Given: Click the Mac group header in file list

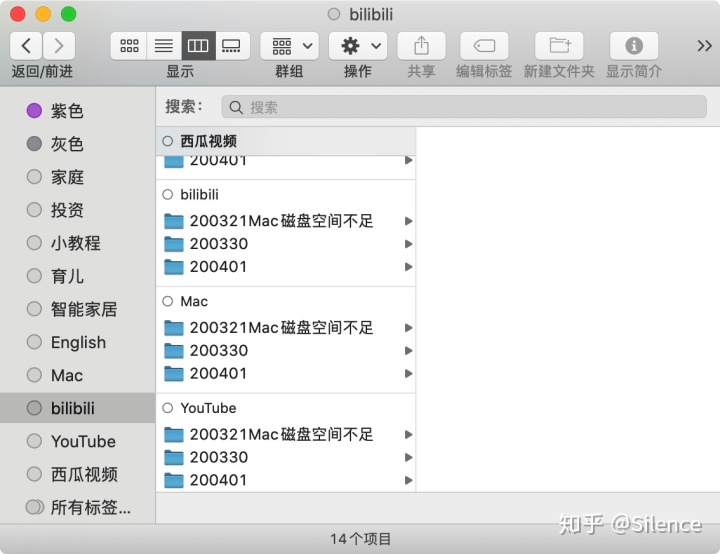Looking at the screenshot, I should click(x=286, y=301).
